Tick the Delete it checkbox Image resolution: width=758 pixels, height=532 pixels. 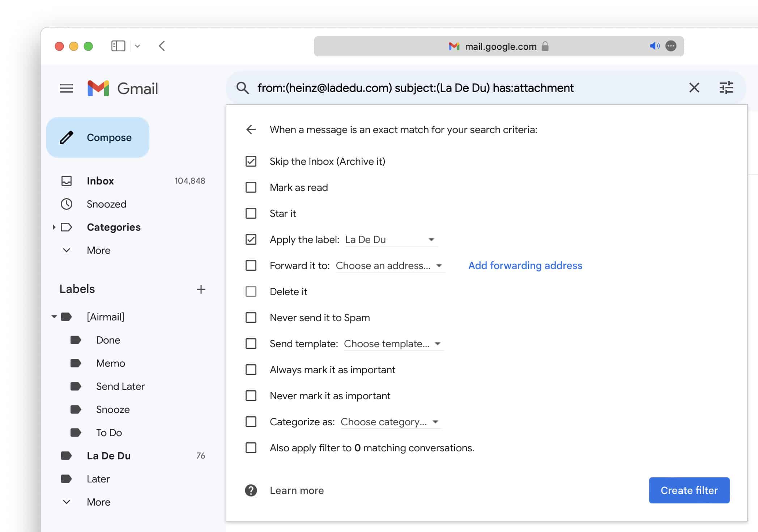click(x=251, y=291)
